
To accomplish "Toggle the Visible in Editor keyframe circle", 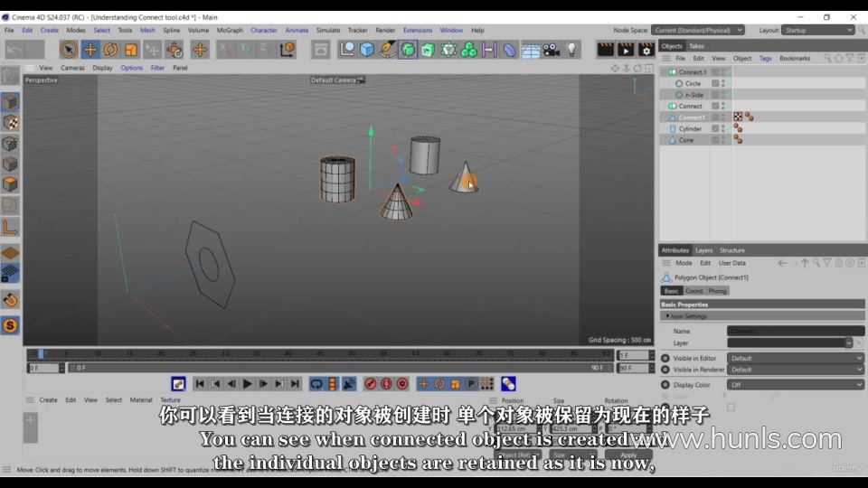I will point(665,359).
